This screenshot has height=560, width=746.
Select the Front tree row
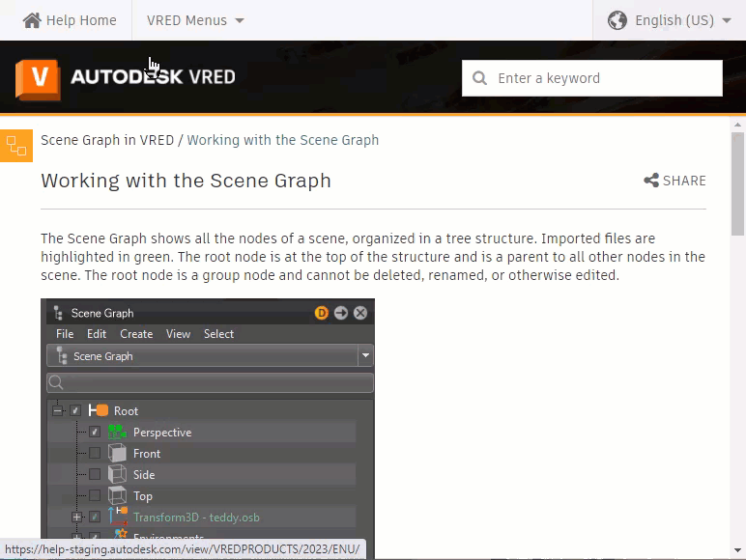(202, 453)
